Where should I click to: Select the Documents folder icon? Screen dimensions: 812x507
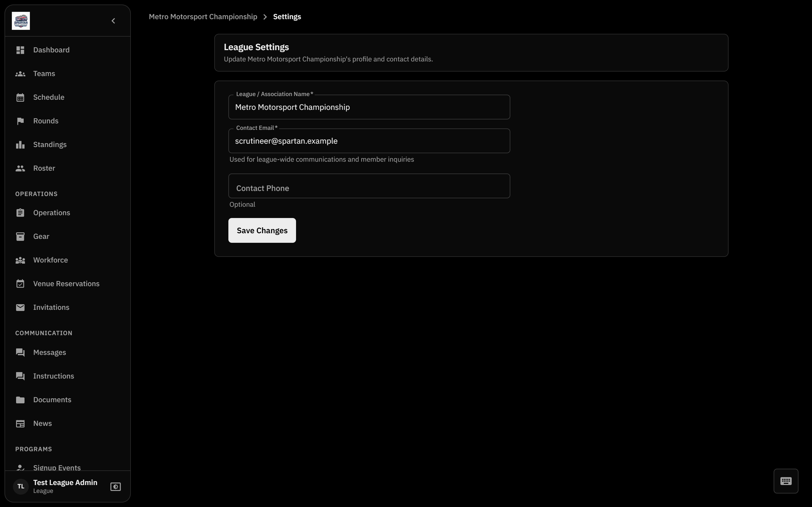pyautogui.click(x=20, y=400)
